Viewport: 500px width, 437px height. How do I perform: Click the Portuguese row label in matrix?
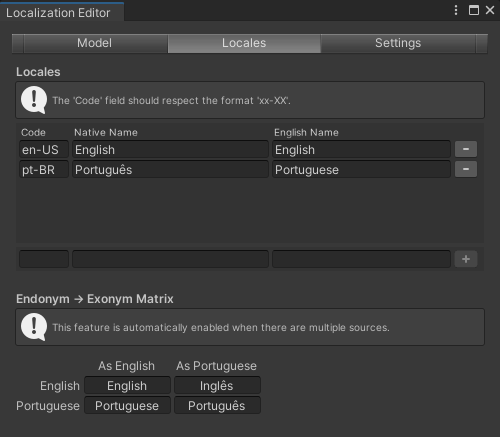click(48, 406)
